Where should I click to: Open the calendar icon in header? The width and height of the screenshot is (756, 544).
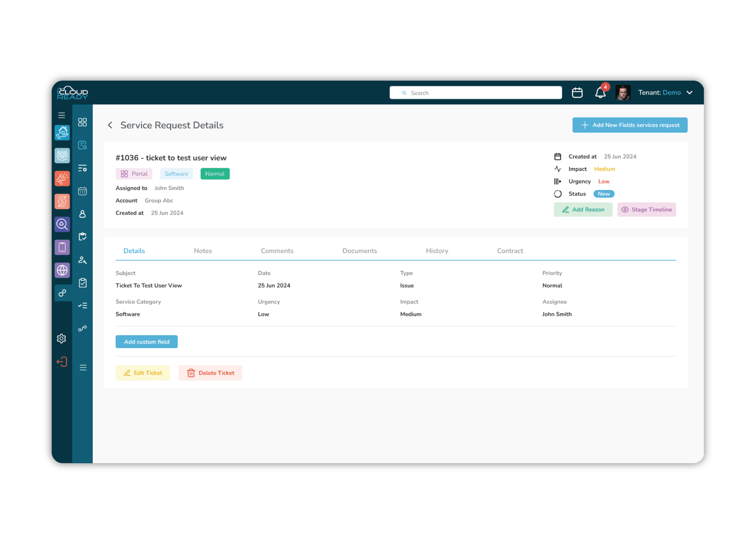point(577,93)
